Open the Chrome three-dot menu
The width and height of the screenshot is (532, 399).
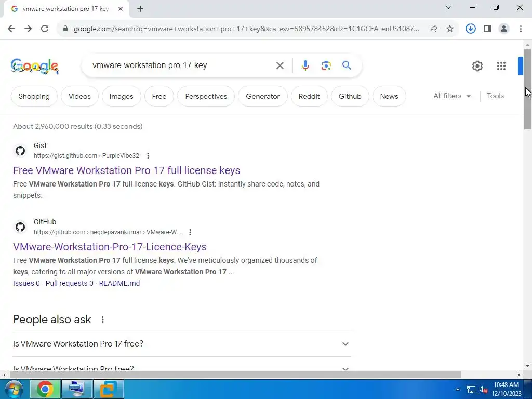click(x=521, y=29)
